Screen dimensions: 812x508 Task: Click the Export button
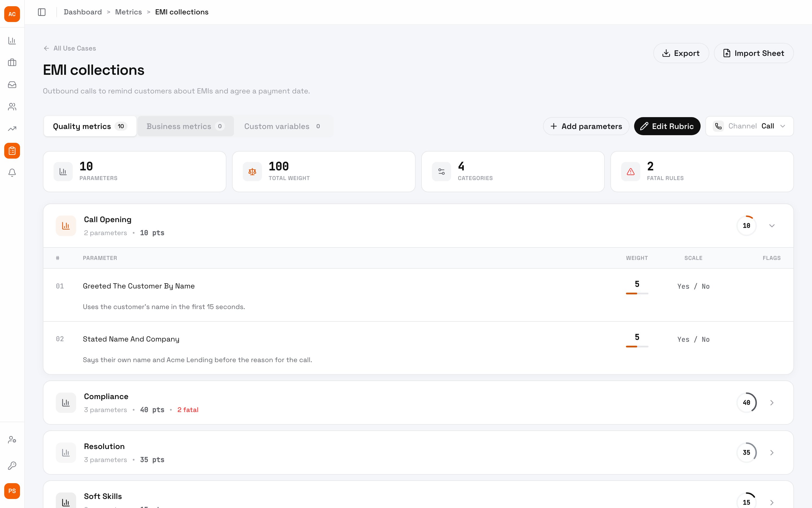[x=681, y=53]
